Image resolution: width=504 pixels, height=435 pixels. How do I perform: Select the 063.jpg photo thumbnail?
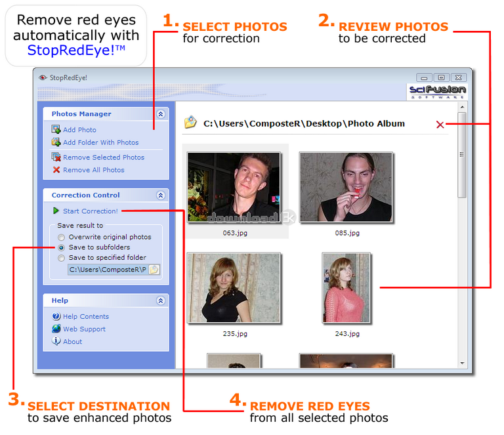point(234,187)
